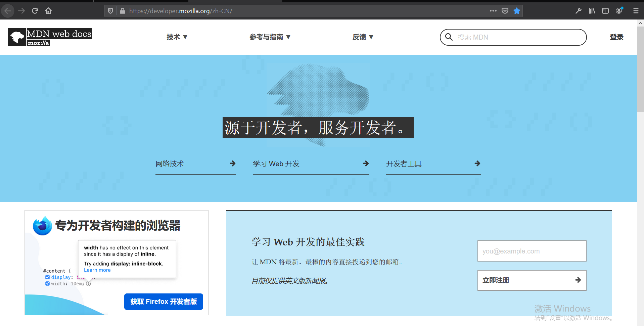The width and height of the screenshot is (644, 326).
Task: Focus the you@example.com email field
Action: (x=532, y=251)
